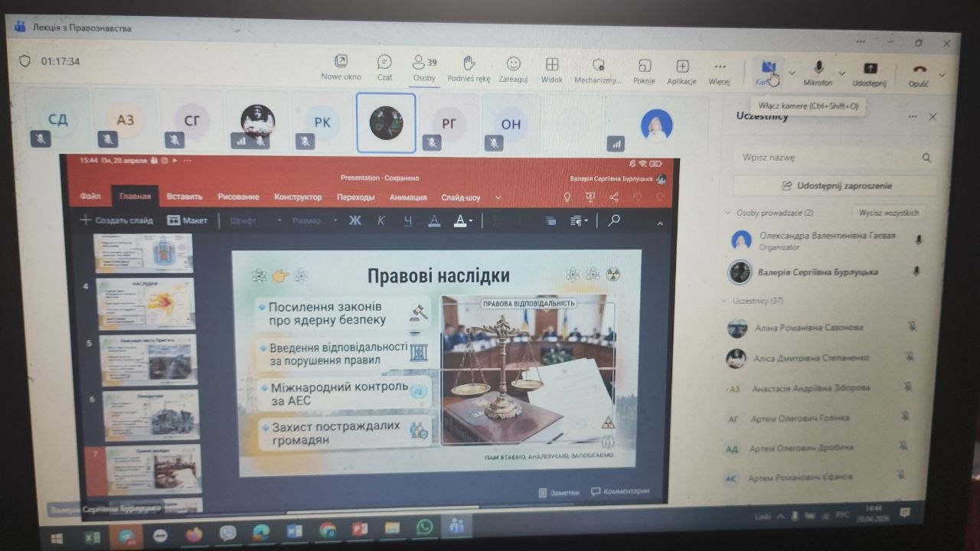Switch to the Слайд-шоу ribbon tab

pos(460,197)
